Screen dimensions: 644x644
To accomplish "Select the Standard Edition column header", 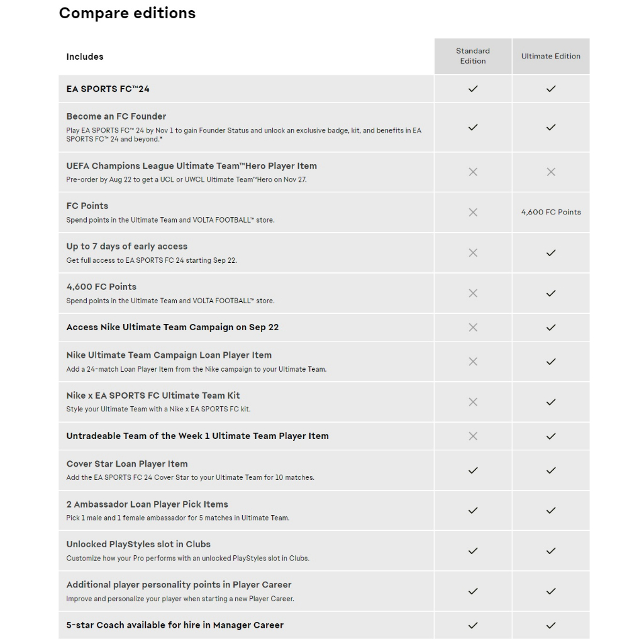I will coord(473,56).
